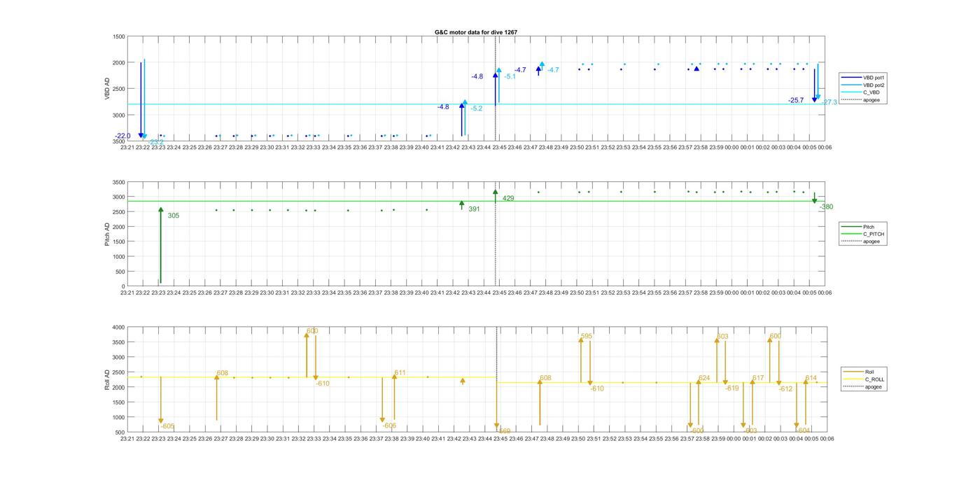Click the "429" pitch value label
The image size is (980, 485).
click(508, 199)
